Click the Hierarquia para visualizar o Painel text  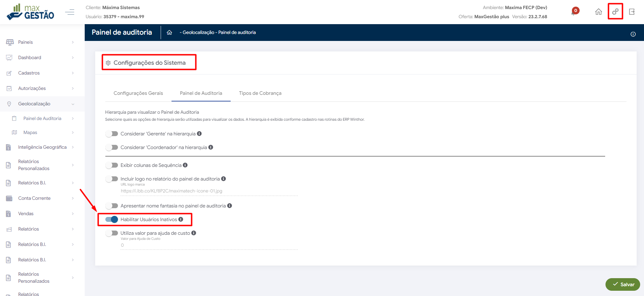152,112
